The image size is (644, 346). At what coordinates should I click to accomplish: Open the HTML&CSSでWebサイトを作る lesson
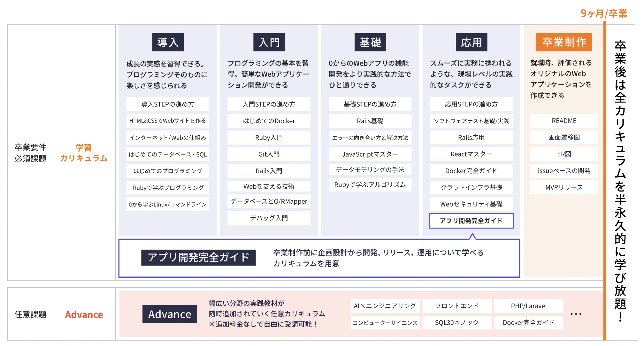(x=168, y=121)
